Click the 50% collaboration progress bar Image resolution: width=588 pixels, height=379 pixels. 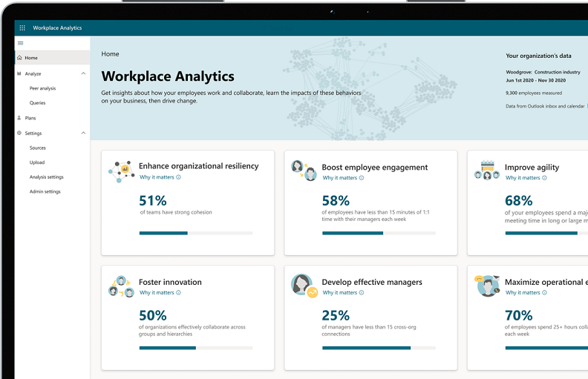coord(196,348)
